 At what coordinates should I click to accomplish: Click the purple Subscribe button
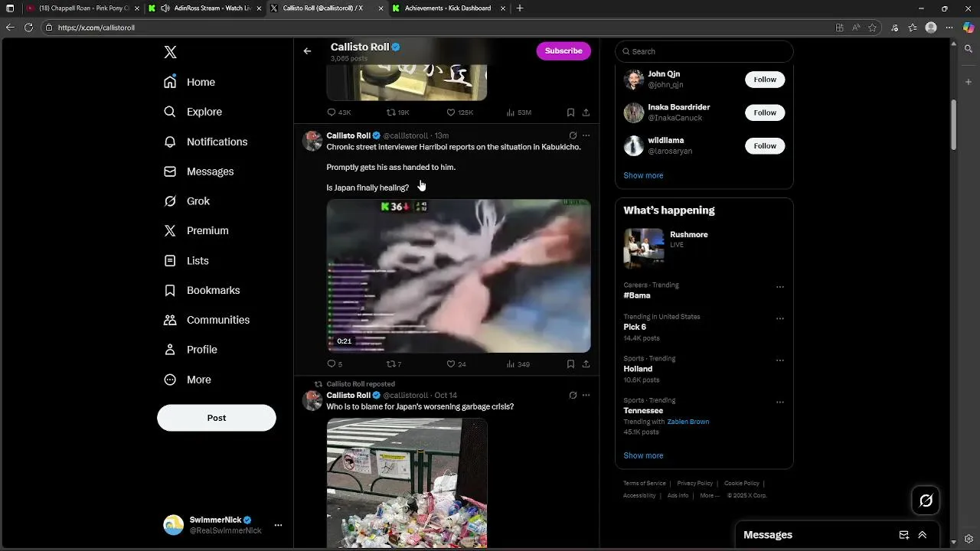[x=563, y=51]
